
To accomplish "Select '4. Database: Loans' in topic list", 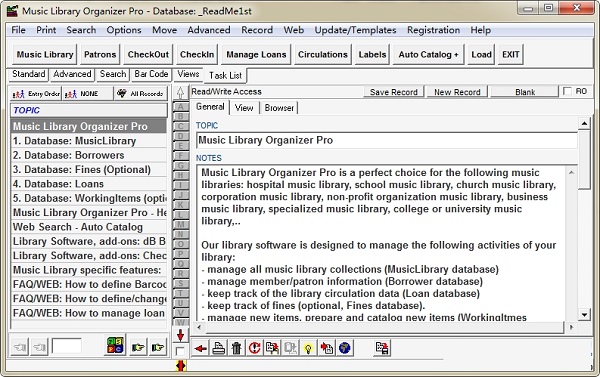I will (88, 184).
